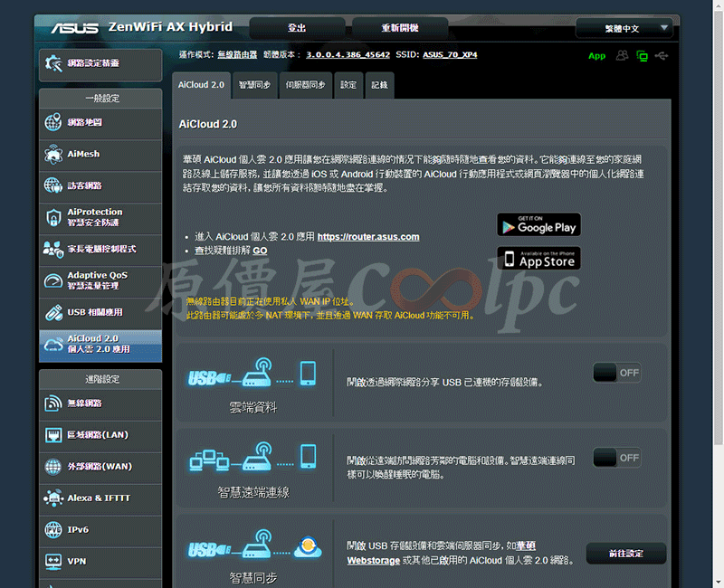The height and width of the screenshot is (588, 724).
Task: Click firmware version 3.0.0.4.386_45642 link
Action: (x=348, y=55)
